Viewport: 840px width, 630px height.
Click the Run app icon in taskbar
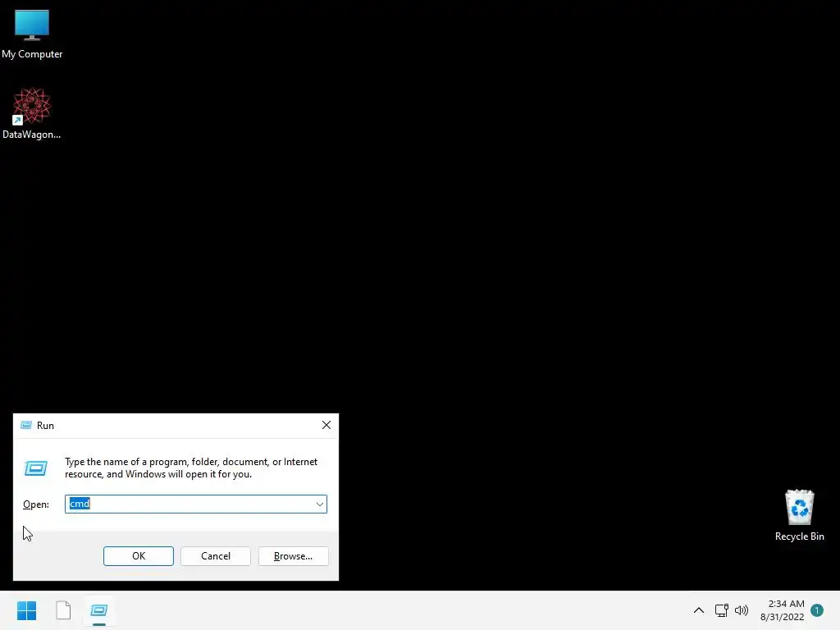click(x=99, y=610)
